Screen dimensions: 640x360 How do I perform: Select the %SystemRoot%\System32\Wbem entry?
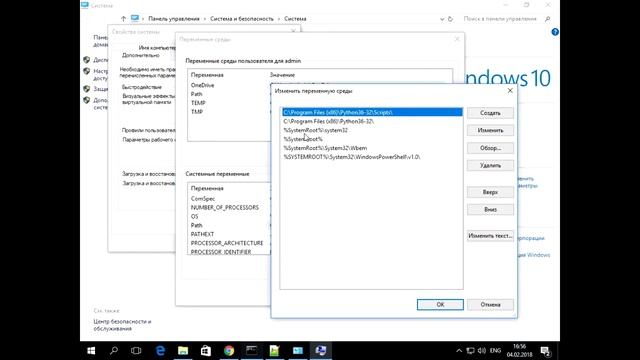tap(372, 148)
